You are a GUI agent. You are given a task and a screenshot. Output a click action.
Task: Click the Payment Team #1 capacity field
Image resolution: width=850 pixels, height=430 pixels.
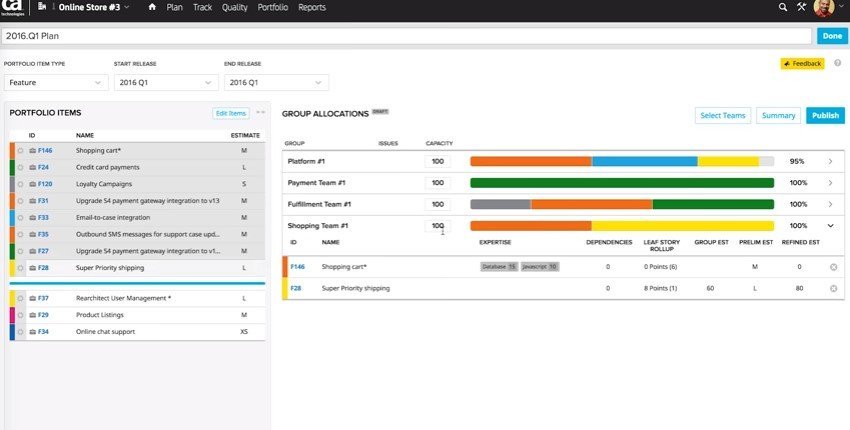coord(437,183)
